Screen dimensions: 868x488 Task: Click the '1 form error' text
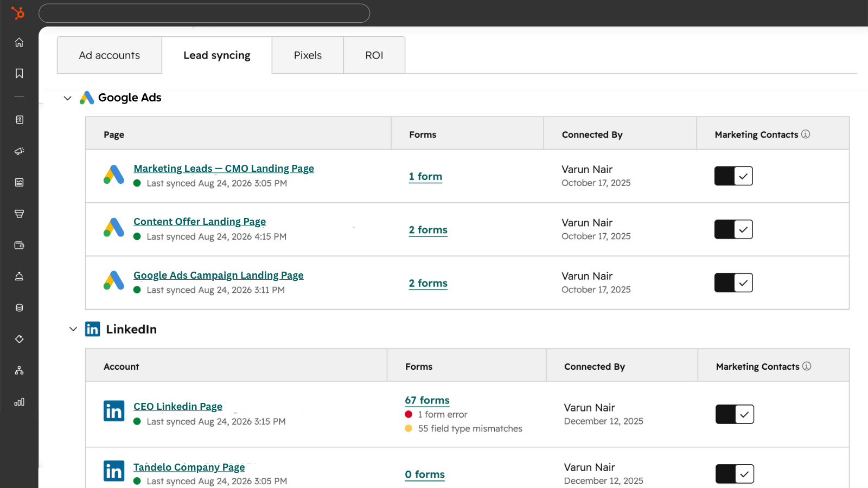[x=442, y=414]
